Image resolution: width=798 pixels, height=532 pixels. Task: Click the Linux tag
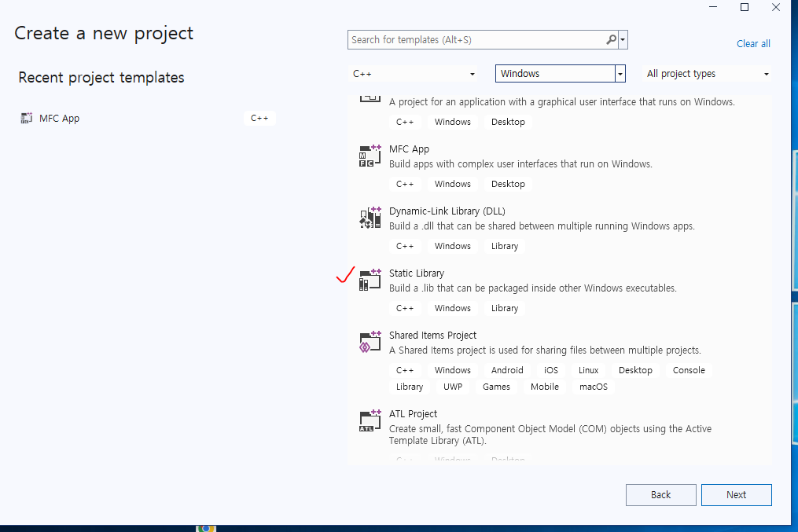(588, 370)
